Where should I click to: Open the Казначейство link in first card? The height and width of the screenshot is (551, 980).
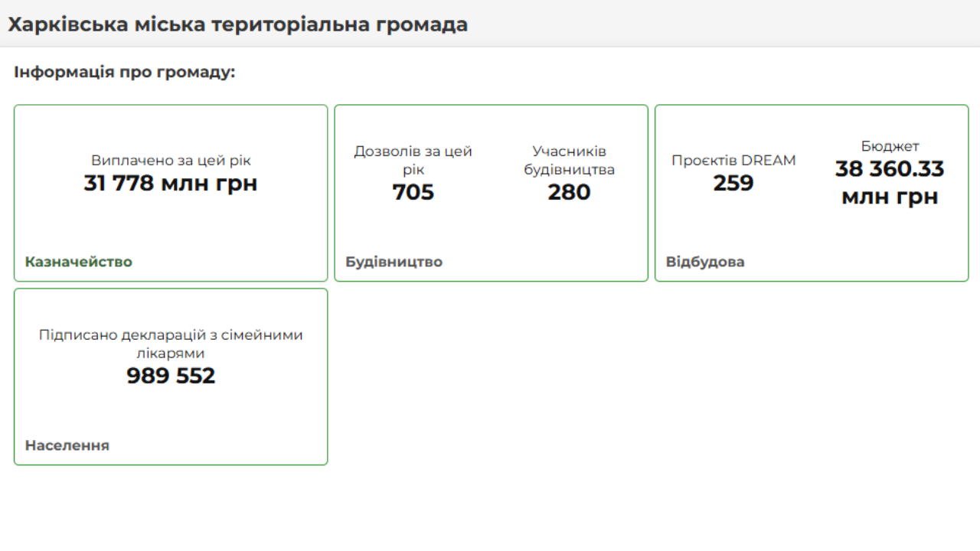(78, 262)
